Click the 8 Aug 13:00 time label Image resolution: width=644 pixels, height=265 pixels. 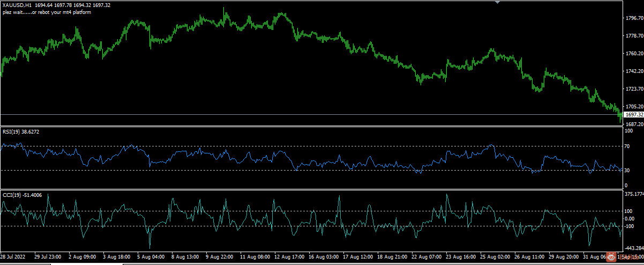[x=185, y=257]
